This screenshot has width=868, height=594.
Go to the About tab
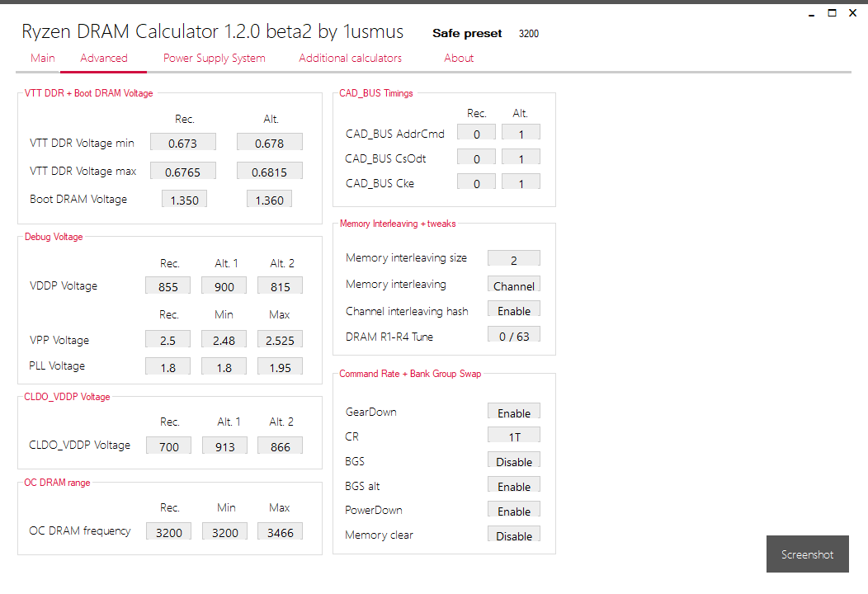[x=459, y=58]
